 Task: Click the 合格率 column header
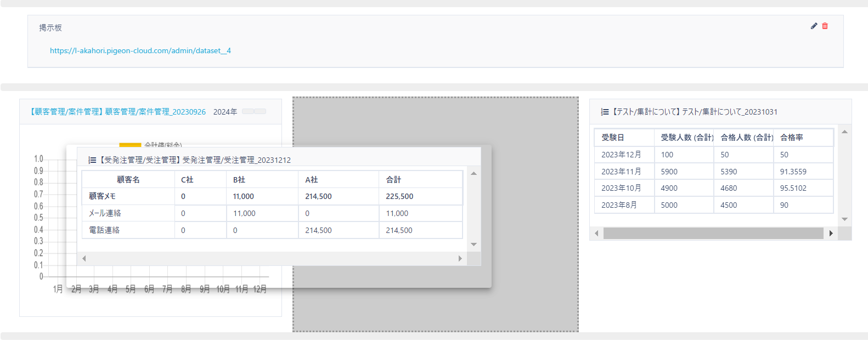791,138
